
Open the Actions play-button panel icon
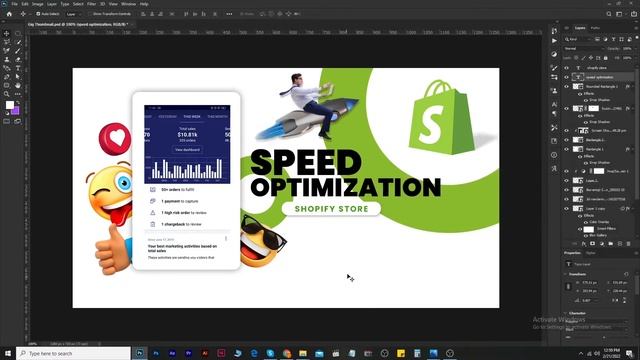[x=554, y=41]
